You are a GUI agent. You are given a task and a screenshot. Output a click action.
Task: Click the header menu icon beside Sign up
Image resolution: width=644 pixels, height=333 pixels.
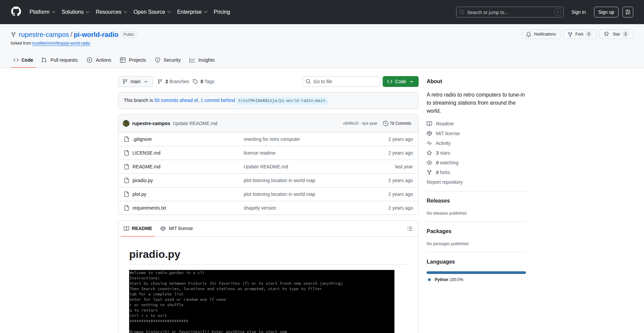click(x=628, y=12)
